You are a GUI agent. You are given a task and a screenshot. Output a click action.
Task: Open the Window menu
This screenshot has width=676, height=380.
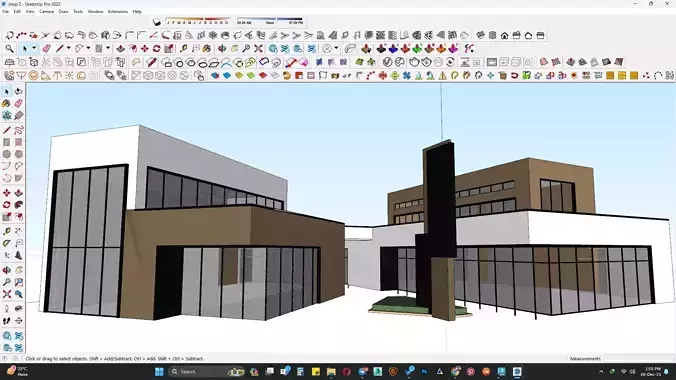95,12
